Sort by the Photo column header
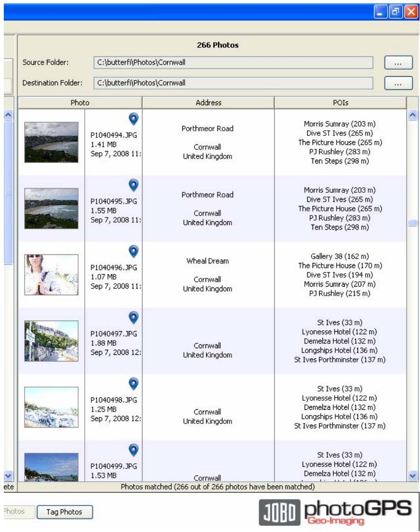 click(80, 102)
